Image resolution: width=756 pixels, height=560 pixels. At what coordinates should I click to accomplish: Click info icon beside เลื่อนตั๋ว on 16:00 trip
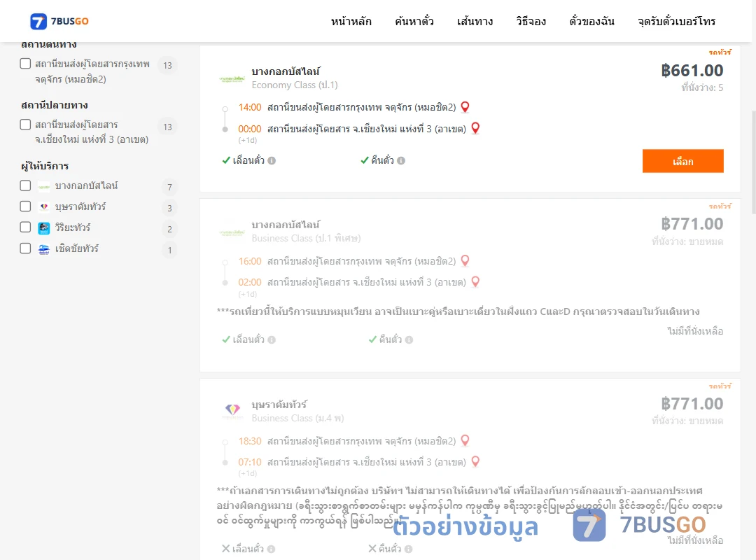pos(272,340)
